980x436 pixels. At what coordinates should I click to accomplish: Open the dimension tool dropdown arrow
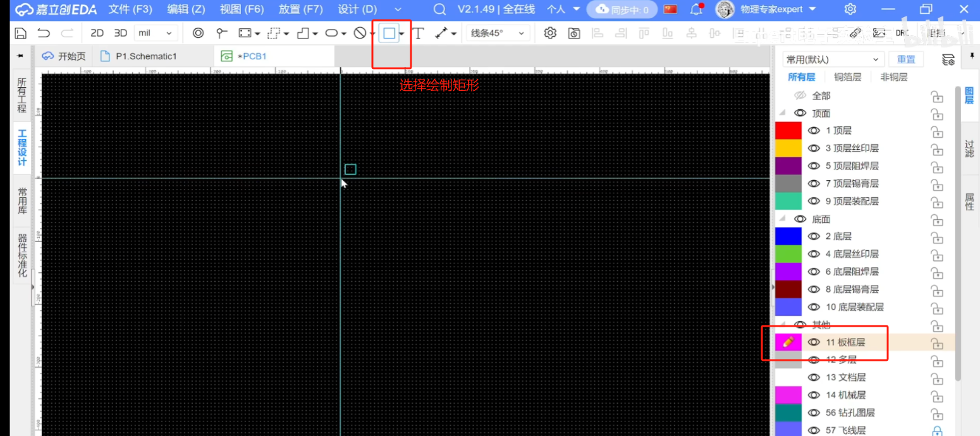[454, 33]
